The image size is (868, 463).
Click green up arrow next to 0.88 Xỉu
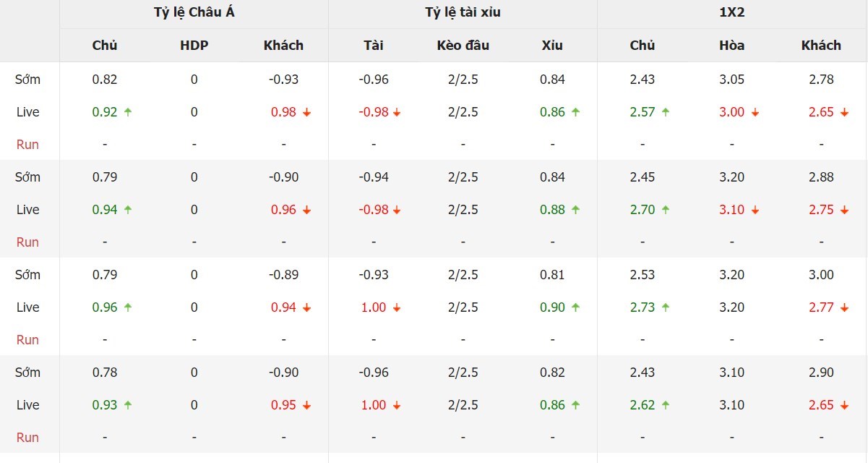[575, 210]
